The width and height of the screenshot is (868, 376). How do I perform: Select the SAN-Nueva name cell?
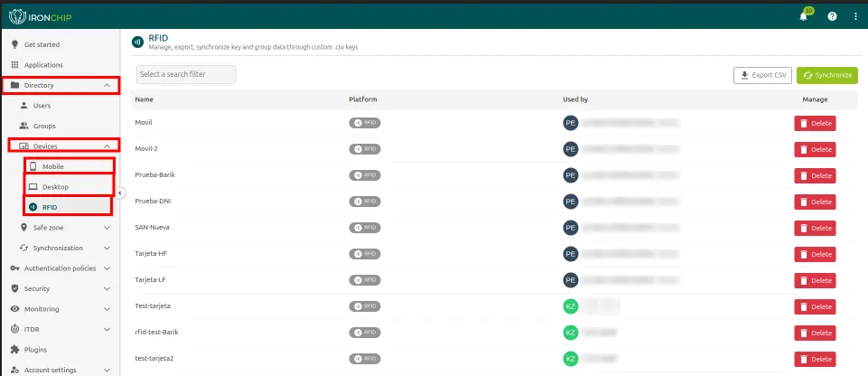[x=153, y=227]
